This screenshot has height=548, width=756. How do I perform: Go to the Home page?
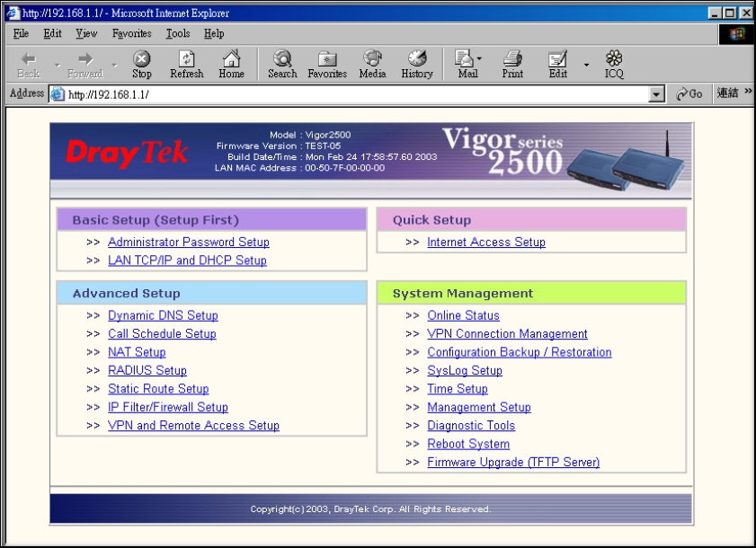231,64
